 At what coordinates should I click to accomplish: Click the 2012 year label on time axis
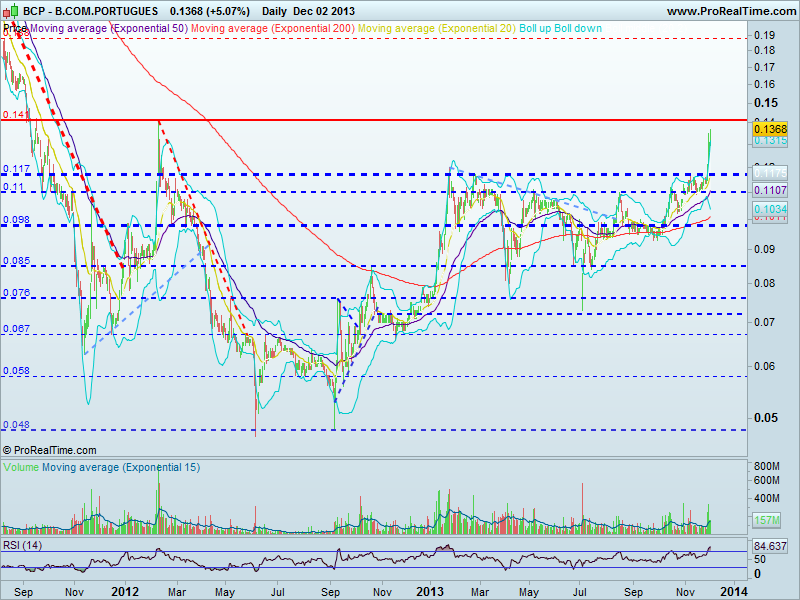coord(125,592)
